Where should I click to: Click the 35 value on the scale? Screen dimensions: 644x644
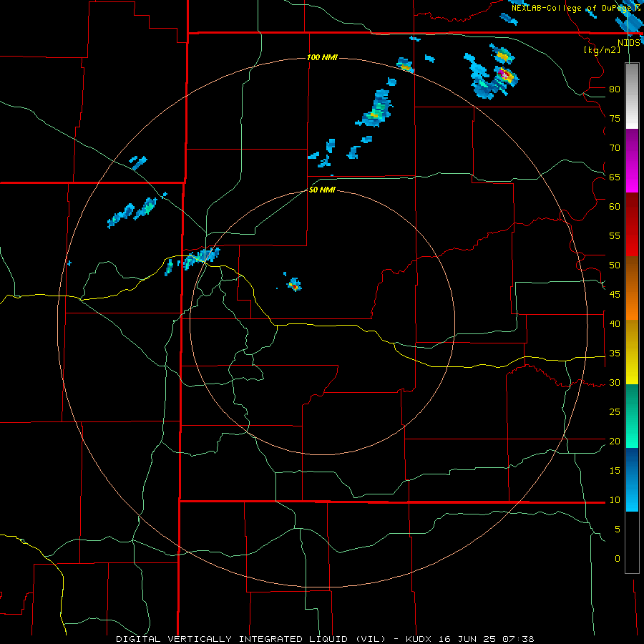point(615,353)
